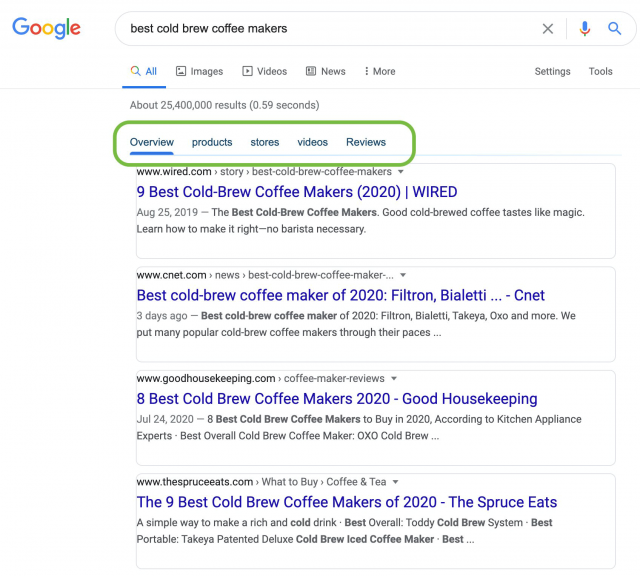Open Good Housekeeping 8 Best Cold Brew result
This screenshot has width=640, height=576.
click(337, 398)
